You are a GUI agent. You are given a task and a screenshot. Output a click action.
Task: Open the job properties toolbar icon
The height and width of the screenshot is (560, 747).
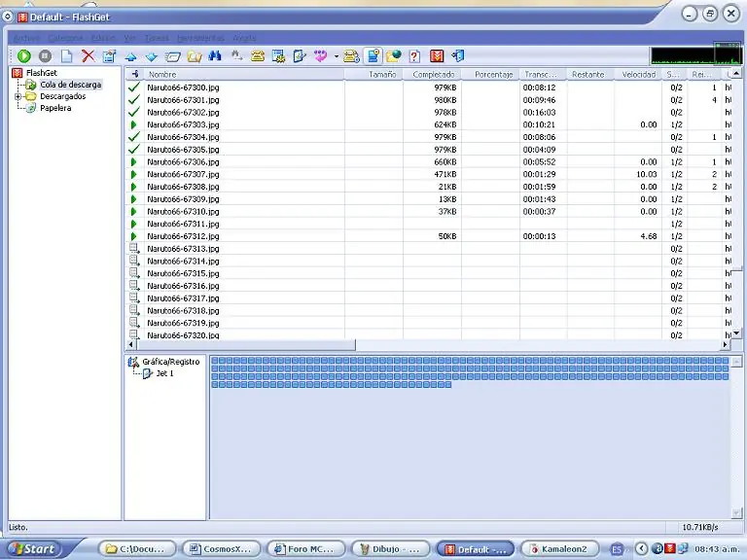[110, 56]
